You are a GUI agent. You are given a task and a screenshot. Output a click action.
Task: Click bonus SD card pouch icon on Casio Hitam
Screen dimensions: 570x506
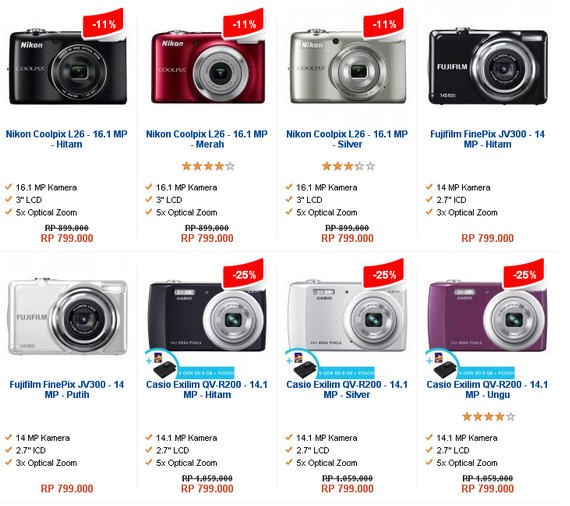[x=190, y=365]
